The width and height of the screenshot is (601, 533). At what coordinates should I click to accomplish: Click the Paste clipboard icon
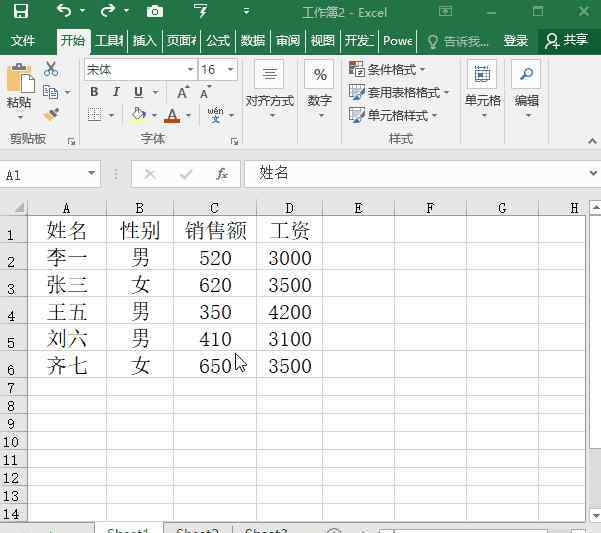[20, 78]
